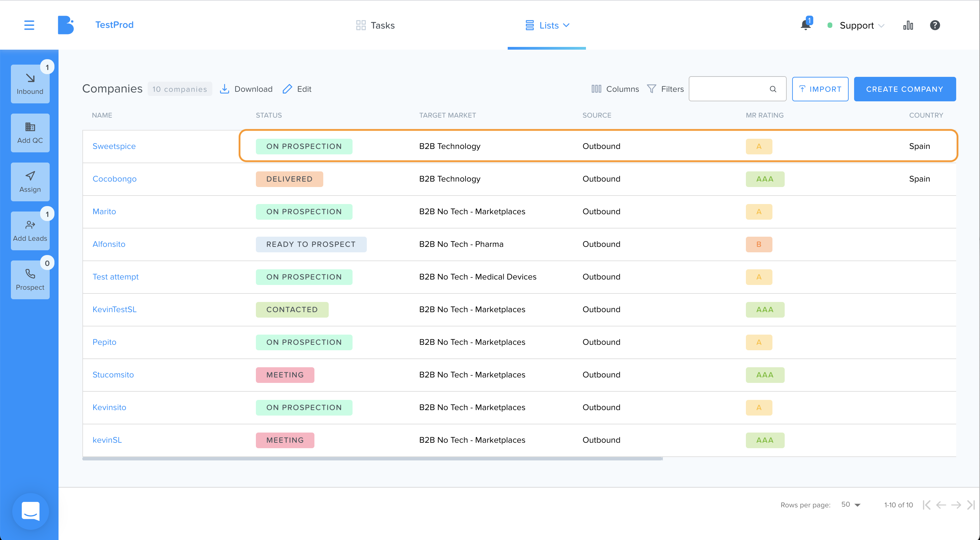Go to the previous page arrow
Screen dimensions: 980x540
pyautogui.click(x=941, y=505)
